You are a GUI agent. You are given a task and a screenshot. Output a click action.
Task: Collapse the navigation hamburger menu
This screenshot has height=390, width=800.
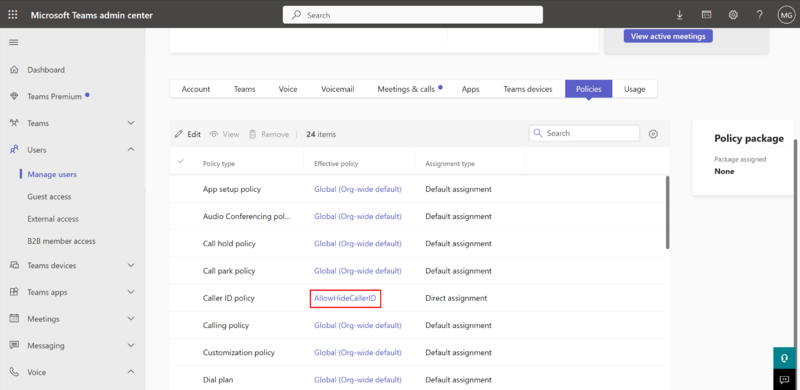coord(14,42)
